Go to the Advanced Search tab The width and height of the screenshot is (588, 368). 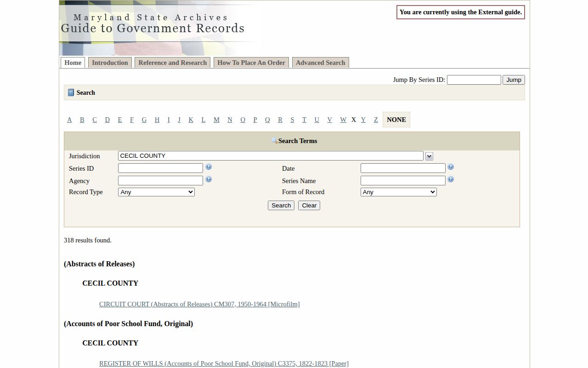point(320,63)
